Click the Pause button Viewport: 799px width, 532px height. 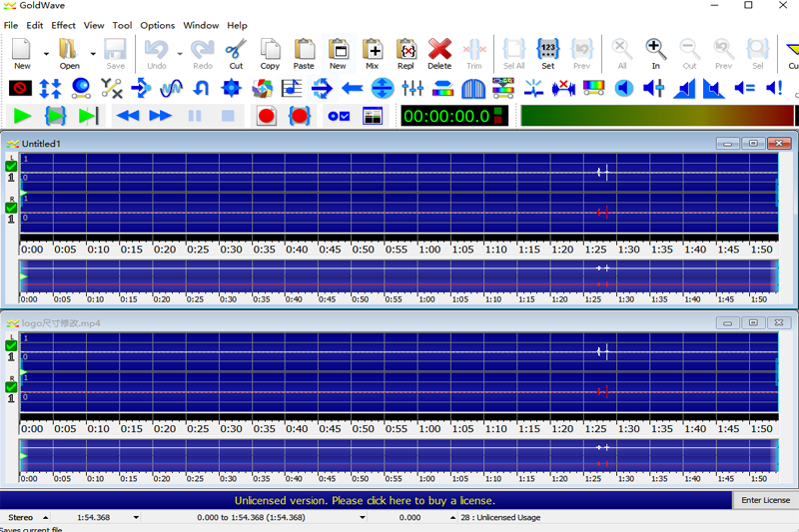[x=195, y=116]
